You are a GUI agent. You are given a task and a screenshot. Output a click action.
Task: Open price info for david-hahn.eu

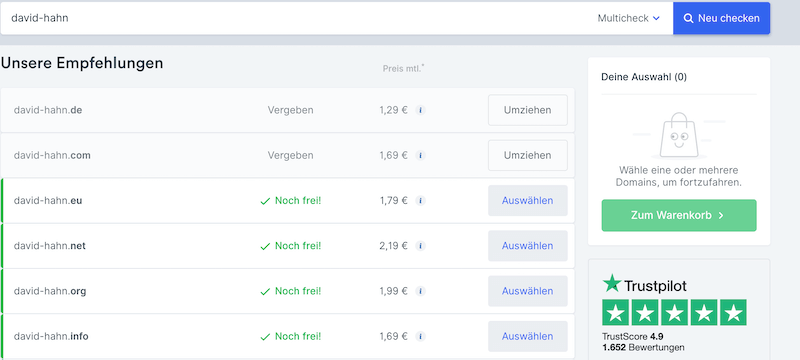tap(420, 201)
